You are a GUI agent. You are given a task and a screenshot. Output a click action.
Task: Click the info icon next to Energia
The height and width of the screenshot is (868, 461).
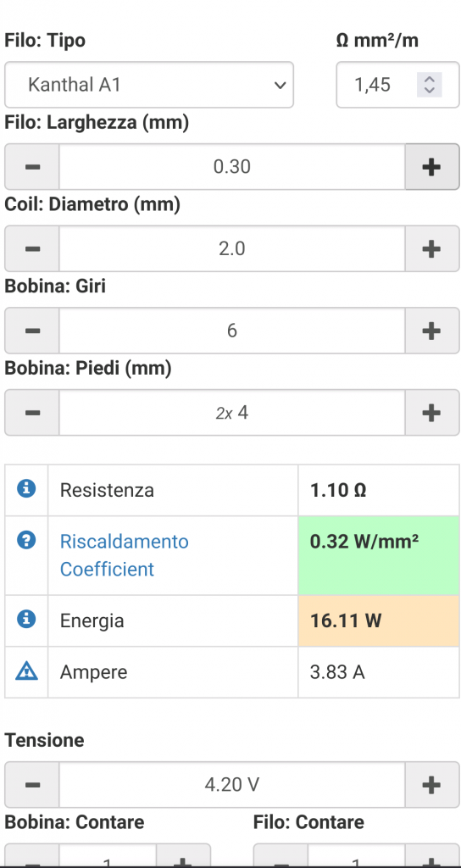tap(26, 619)
